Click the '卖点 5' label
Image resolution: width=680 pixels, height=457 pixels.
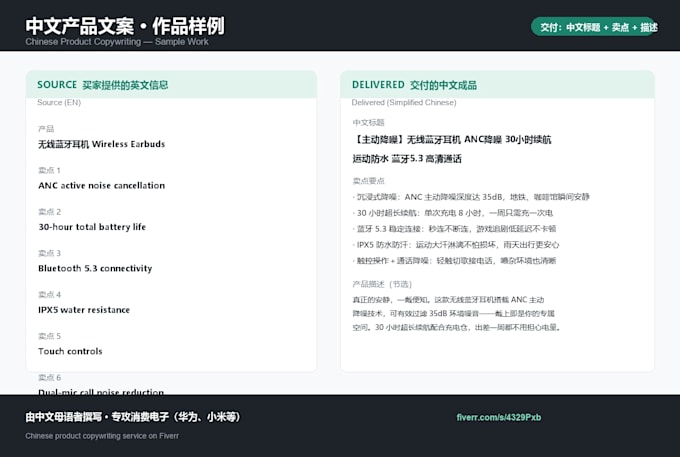tap(49, 336)
